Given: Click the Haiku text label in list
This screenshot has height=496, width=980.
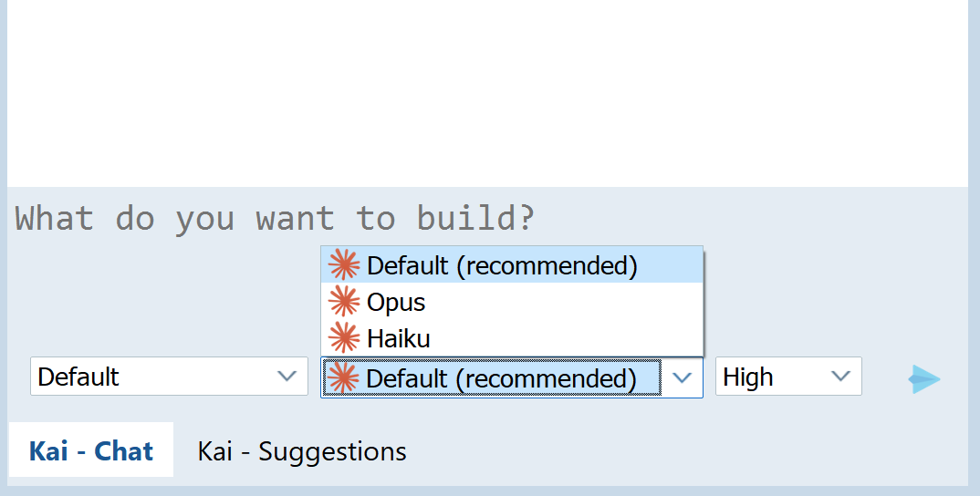Looking at the screenshot, I should click(399, 338).
